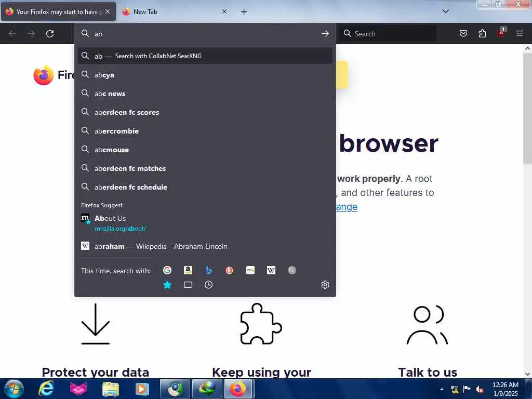Click the Firefox logo on the page
Image resolution: width=532 pixels, height=399 pixels.
coord(44,75)
